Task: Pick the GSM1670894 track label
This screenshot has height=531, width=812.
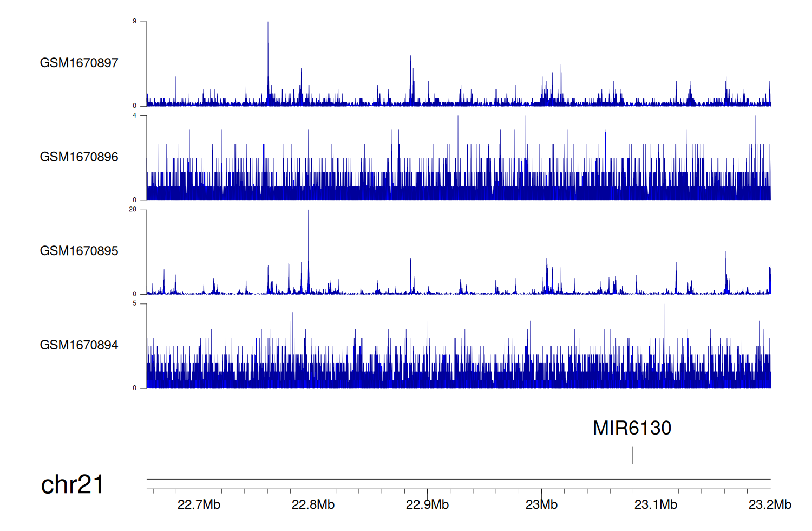Action: click(x=79, y=345)
